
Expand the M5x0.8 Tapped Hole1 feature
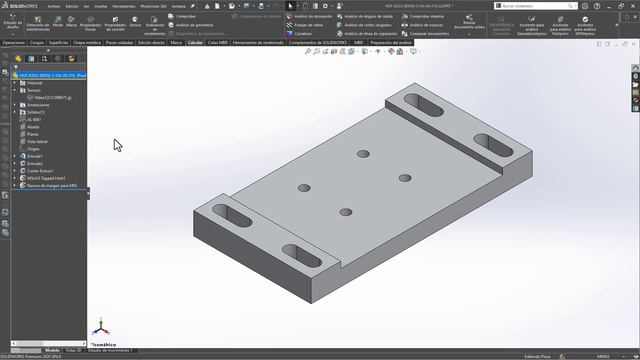(15, 178)
